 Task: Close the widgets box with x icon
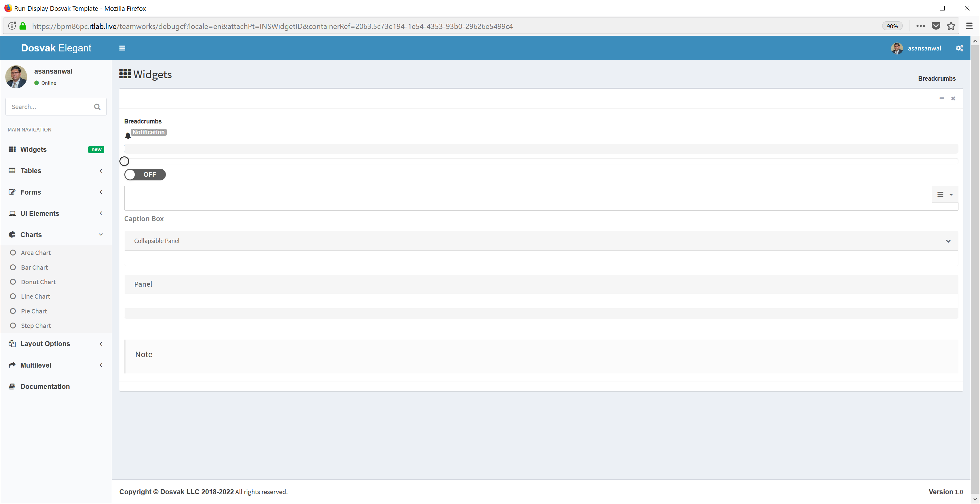953,99
